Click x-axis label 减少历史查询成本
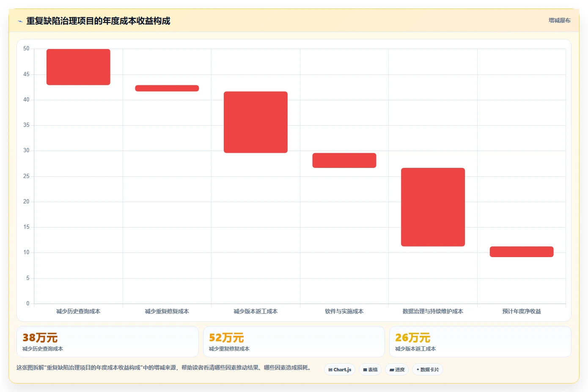 (78, 311)
